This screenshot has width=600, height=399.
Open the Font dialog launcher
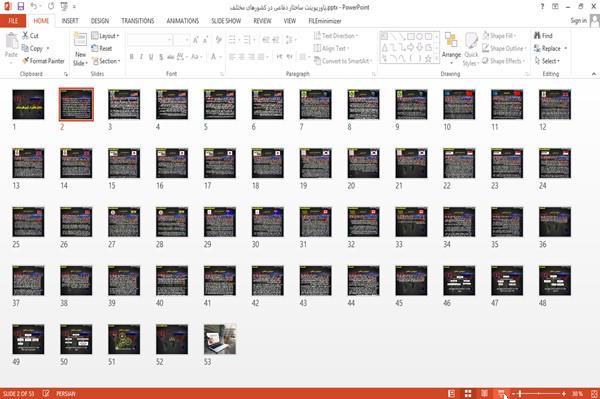click(221, 74)
